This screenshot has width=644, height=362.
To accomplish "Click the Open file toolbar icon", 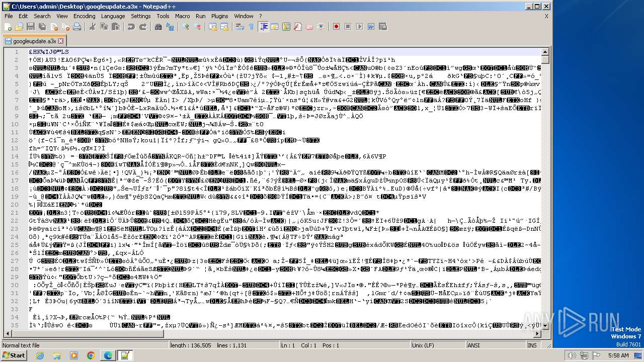I will point(19,27).
